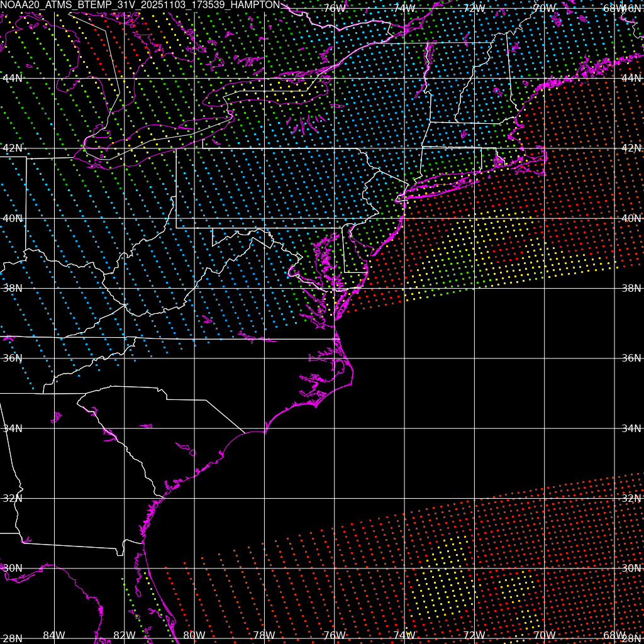Select the 78W longitude label
The width and height of the screenshot is (644, 644).
264,635
